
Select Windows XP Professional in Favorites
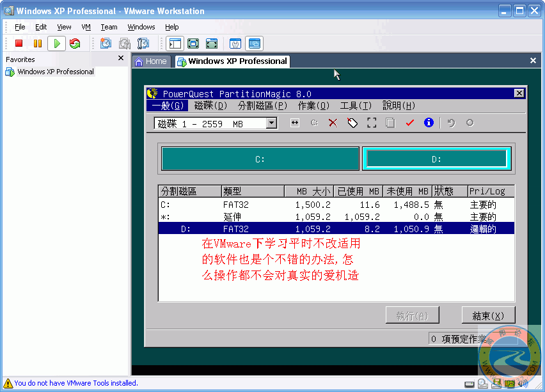click(x=50, y=72)
